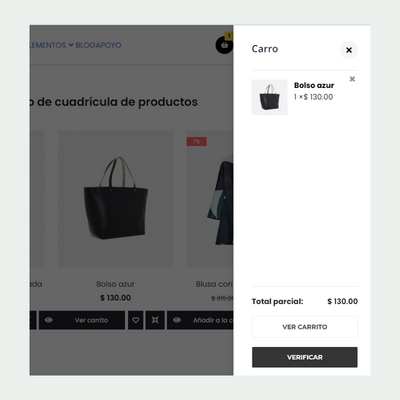400x400 pixels.
Task: Open the BLOG menu link
Action: pos(83,45)
